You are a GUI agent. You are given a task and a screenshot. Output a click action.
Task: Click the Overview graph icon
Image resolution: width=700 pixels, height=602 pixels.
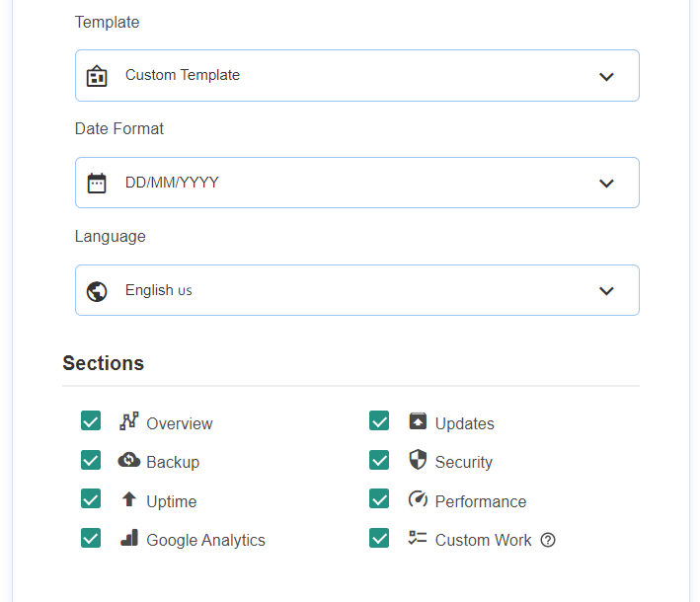coord(128,422)
